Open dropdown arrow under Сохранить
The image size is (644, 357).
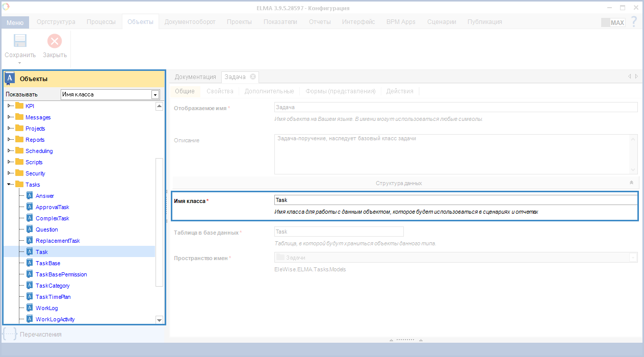[x=20, y=63]
